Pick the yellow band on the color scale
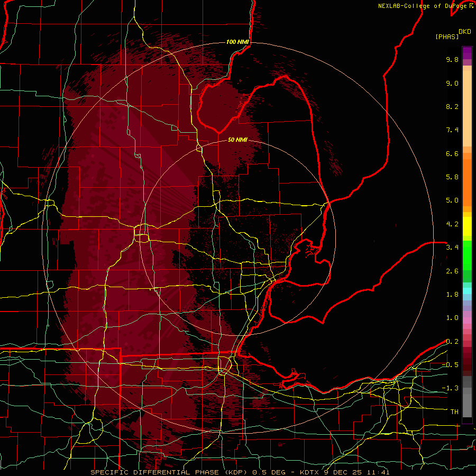Screen dimensions: 476x476 click(x=467, y=226)
